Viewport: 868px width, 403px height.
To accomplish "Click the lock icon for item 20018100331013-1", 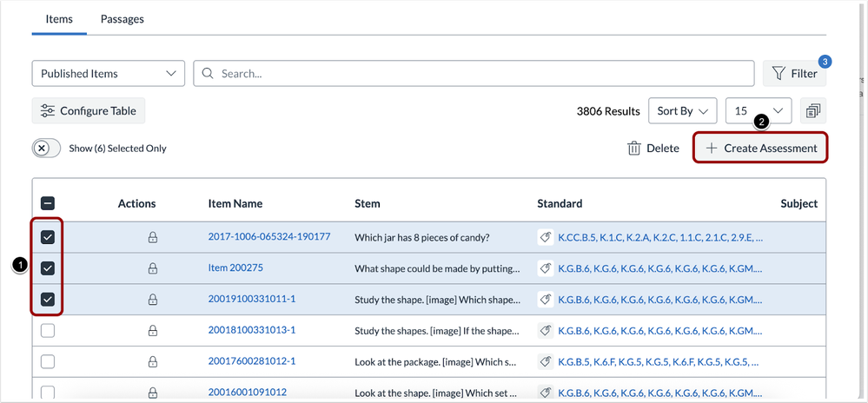I will (153, 330).
